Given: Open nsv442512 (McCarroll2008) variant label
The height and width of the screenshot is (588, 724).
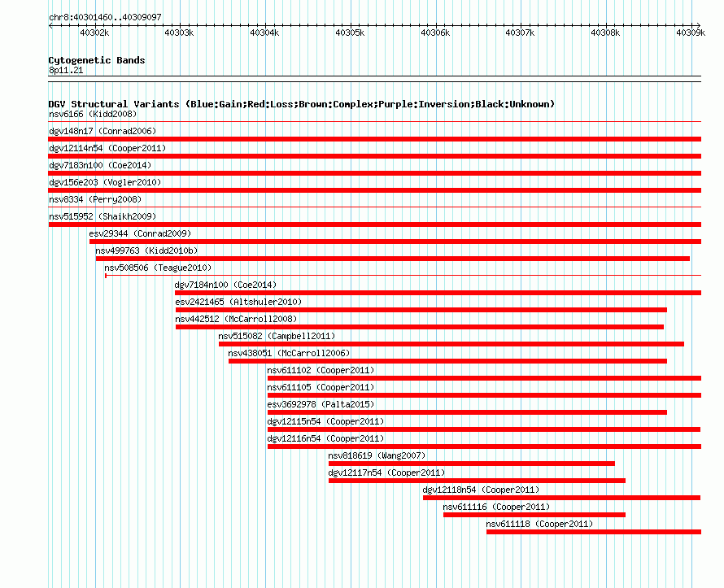Looking at the screenshot, I should coord(236,319).
